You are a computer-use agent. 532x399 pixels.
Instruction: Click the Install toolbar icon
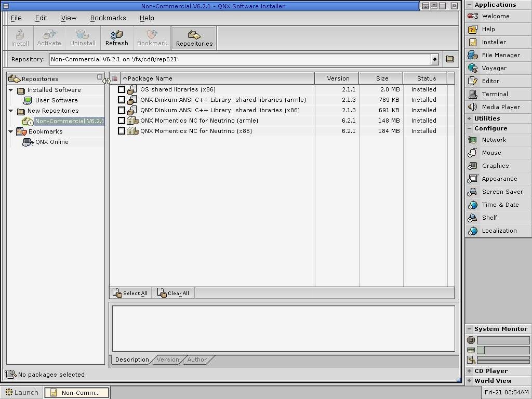pyautogui.click(x=20, y=38)
